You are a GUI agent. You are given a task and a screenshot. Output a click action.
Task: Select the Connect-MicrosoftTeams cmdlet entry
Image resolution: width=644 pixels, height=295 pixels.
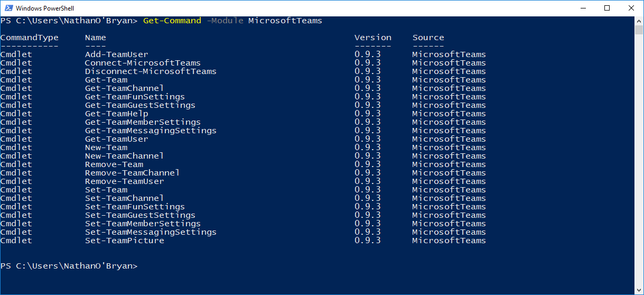pyautogui.click(x=143, y=63)
